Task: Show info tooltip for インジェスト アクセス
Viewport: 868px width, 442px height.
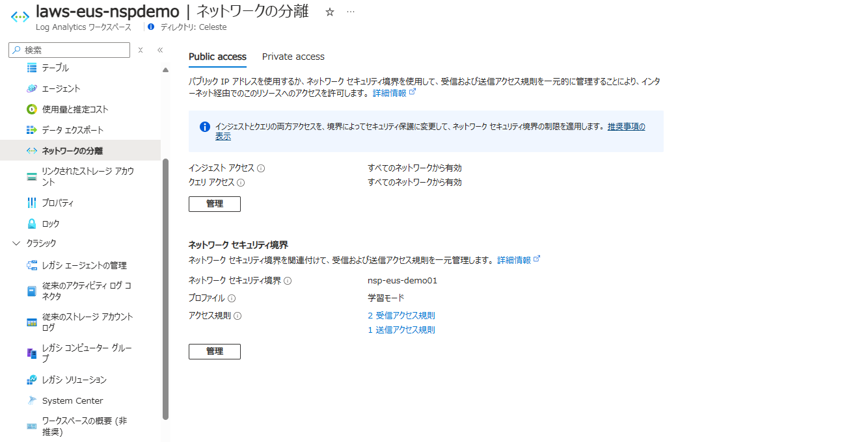Action: tap(261, 168)
